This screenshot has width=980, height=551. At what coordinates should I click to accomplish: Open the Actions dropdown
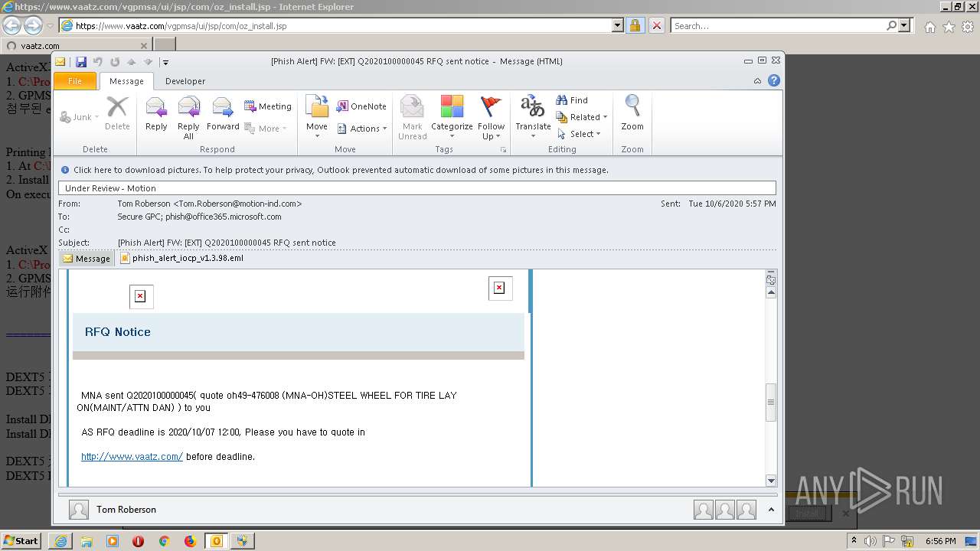click(362, 129)
